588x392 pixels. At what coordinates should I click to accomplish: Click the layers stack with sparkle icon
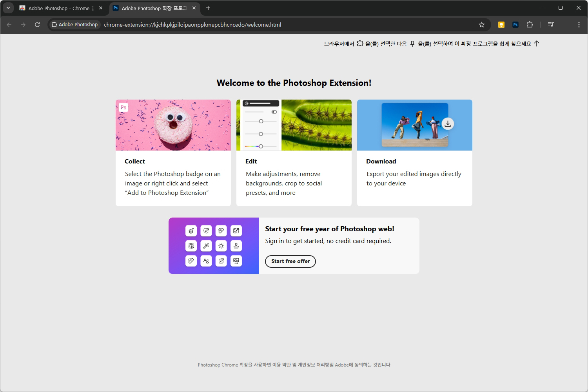click(x=191, y=231)
